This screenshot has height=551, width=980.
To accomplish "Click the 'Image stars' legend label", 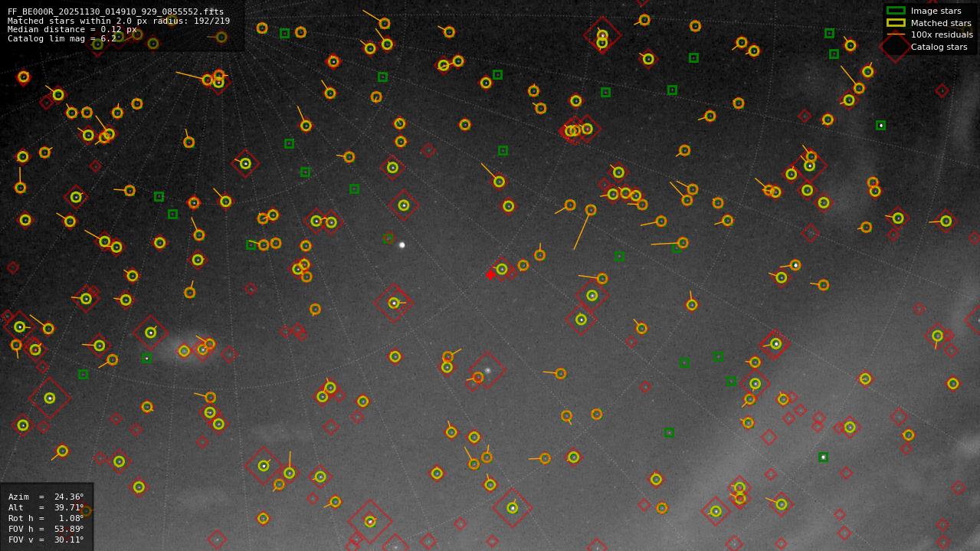I will 936,11.
